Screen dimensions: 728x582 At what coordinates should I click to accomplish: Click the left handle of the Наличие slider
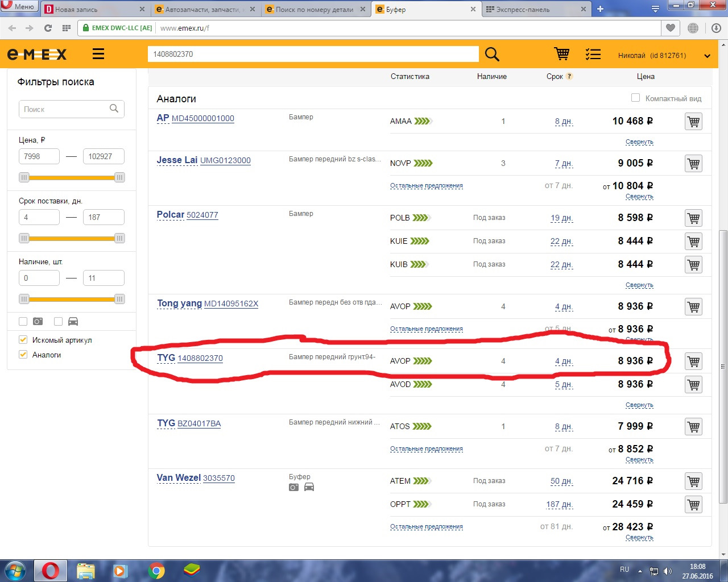pyautogui.click(x=24, y=299)
